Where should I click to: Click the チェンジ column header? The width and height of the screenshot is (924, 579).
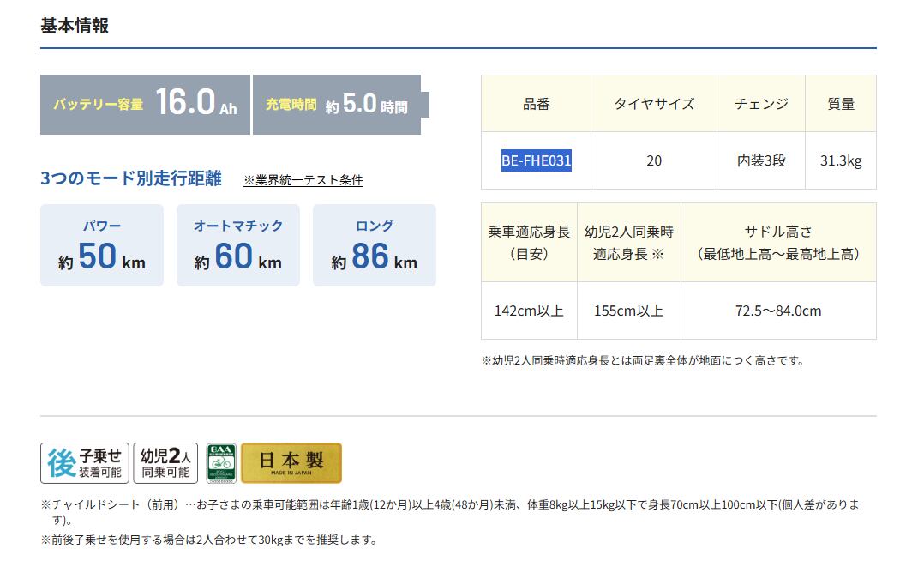tap(761, 104)
